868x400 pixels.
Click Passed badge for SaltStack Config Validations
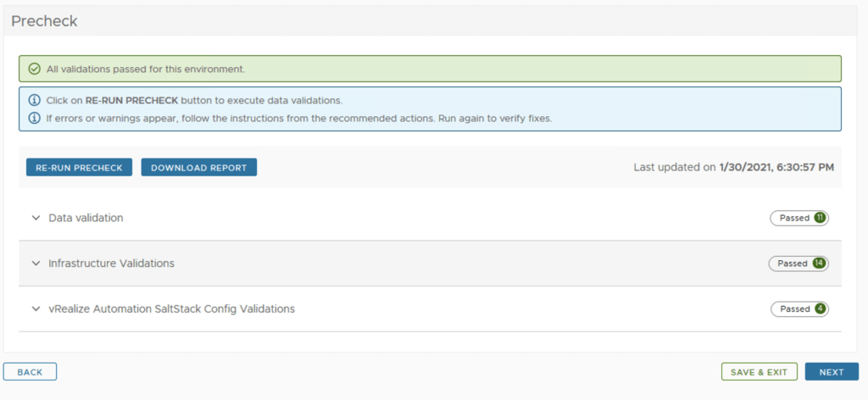(x=798, y=309)
